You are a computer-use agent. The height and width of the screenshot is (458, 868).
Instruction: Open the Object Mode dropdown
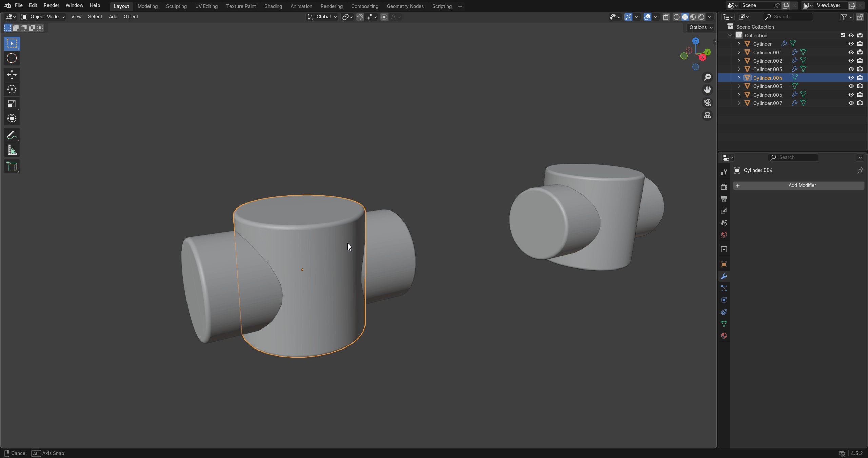[x=43, y=17]
